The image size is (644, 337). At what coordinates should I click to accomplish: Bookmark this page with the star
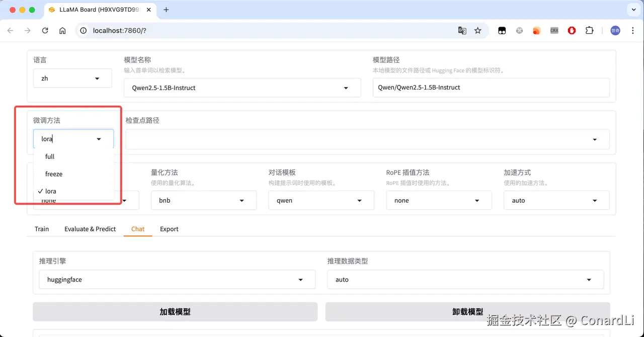478,31
